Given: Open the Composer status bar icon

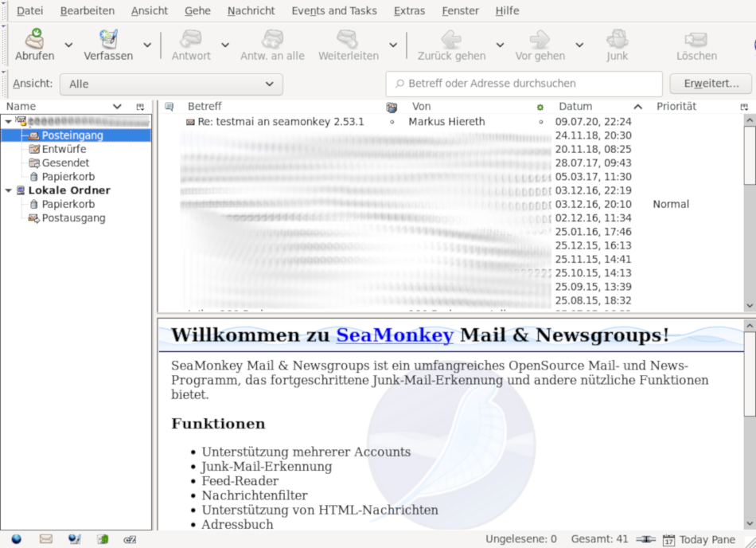Looking at the screenshot, I should (x=74, y=538).
